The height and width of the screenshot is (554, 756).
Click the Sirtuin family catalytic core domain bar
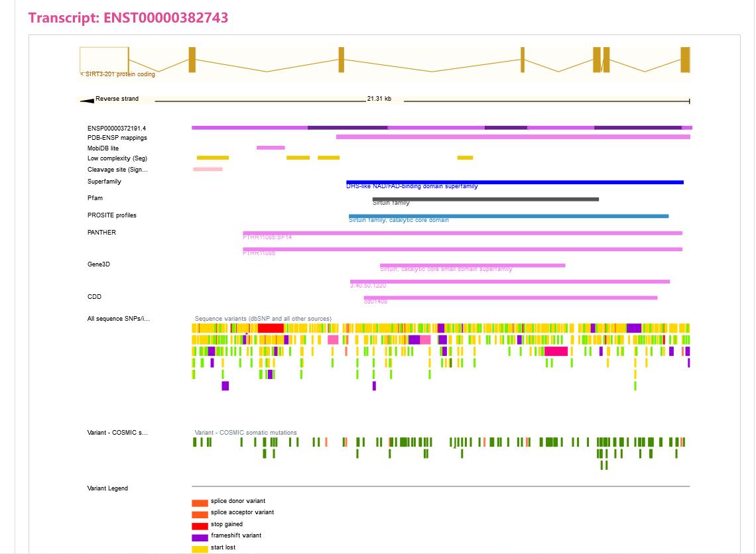(507, 215)
